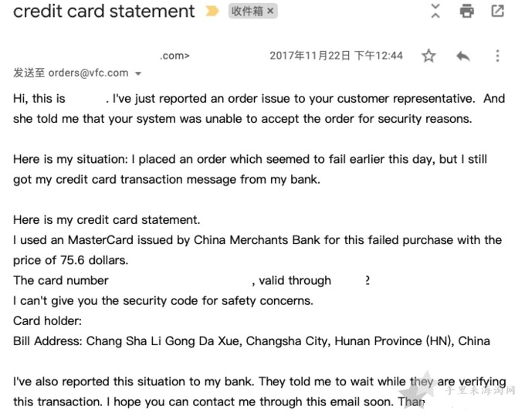Click the 2017年11月22日 timestamp
Viewport: 525px width, 420px height.
pos(336,56)
